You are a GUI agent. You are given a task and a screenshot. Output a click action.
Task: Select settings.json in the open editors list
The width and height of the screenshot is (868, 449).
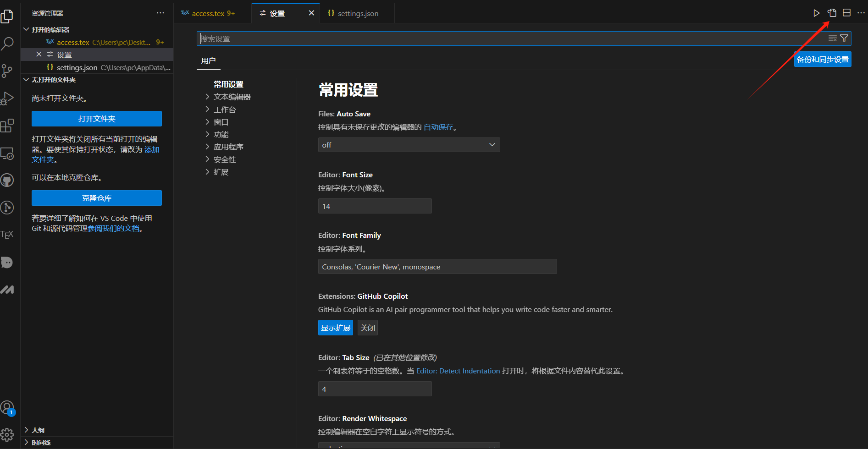[97, 67]
